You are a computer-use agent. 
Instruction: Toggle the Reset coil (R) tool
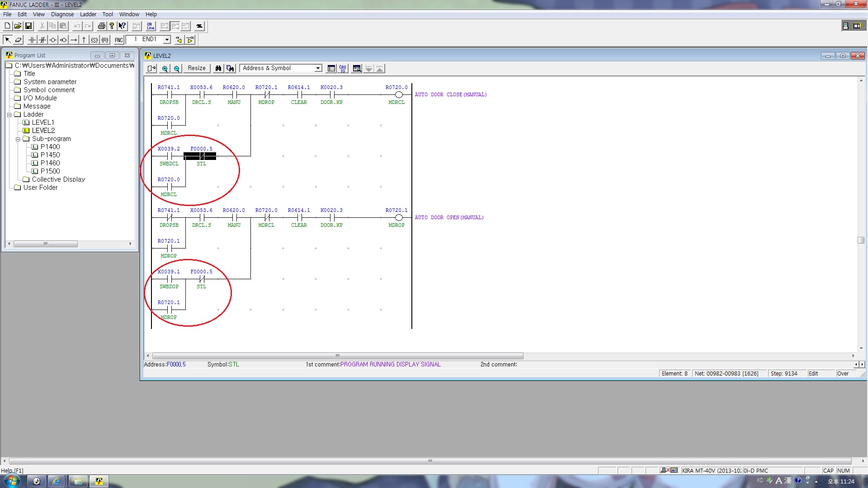[105, 40]
